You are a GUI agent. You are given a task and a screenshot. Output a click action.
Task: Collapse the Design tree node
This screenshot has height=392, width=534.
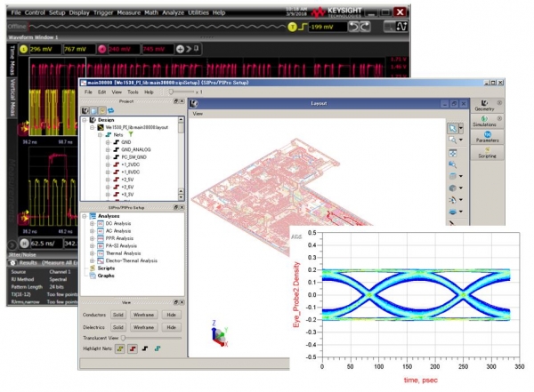coord(83,119)
